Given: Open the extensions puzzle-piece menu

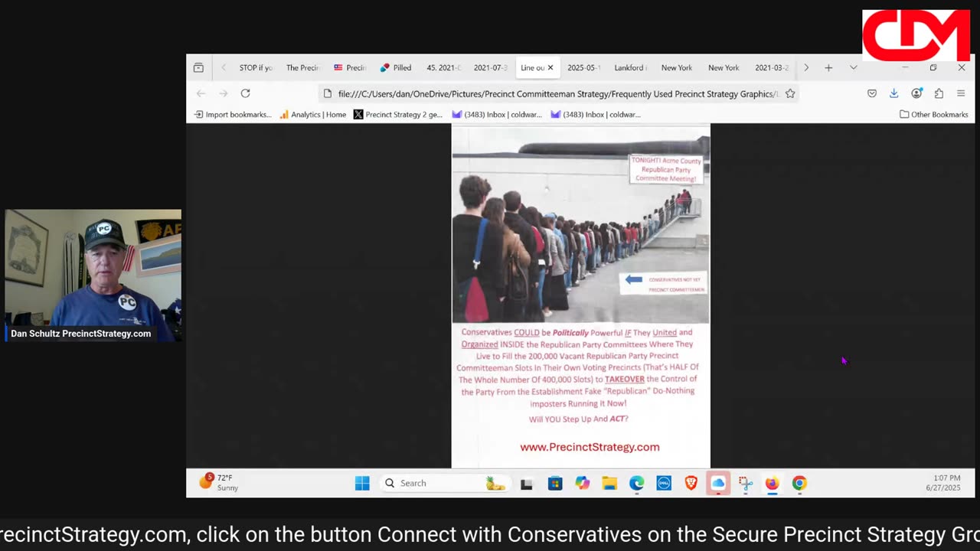Looking at the screenshot, I should point(939,93).
